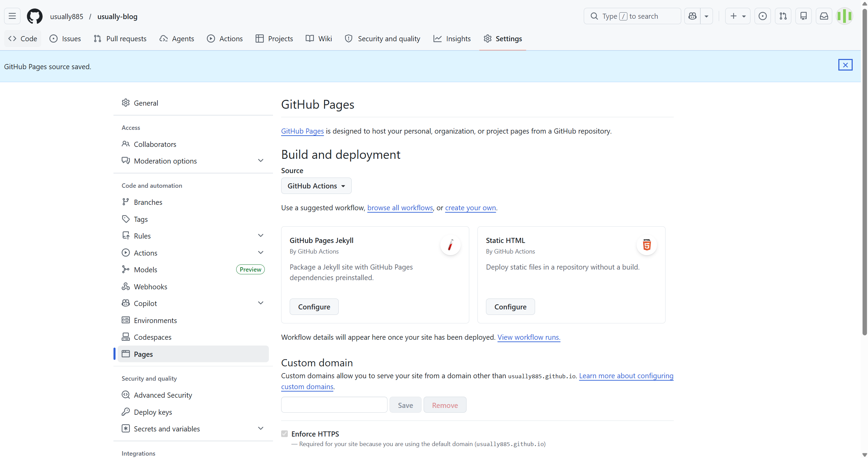Image resolution: width=868 pixels, height=458 pixels.
Task: Focus the custom domain text field
Action: pyautogui.click(x=334, y=405)
